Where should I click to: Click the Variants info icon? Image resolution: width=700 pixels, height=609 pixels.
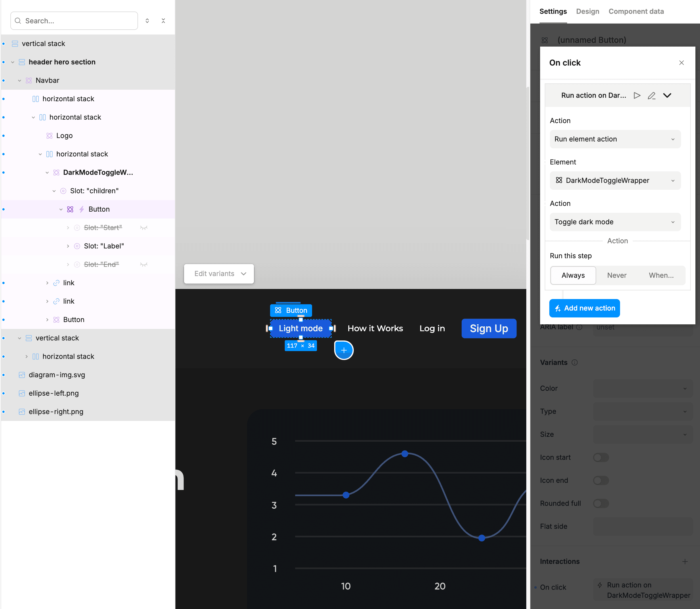[575, 362]
